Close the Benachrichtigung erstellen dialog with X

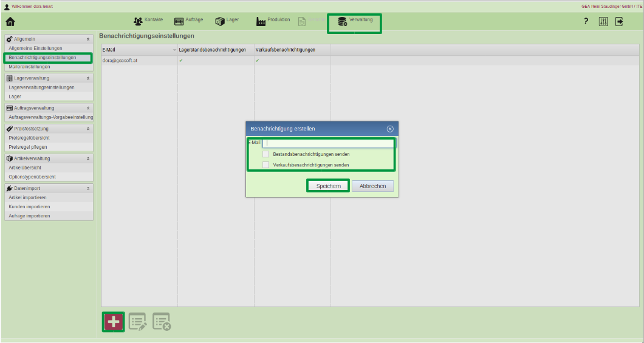click(390, 129)
